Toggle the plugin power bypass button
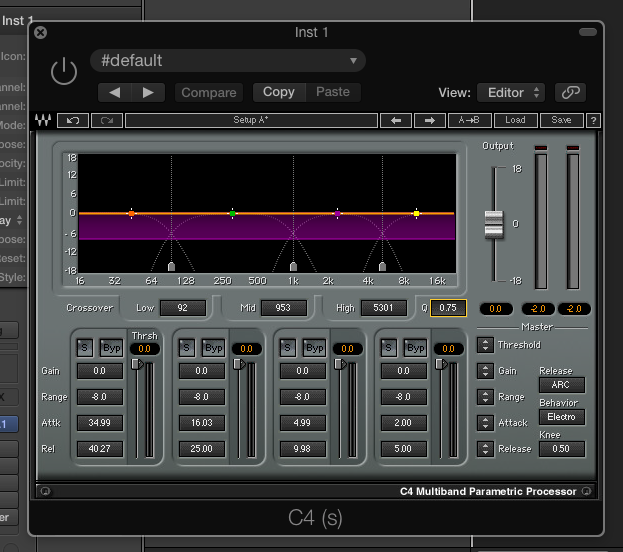 click(64, 71)
